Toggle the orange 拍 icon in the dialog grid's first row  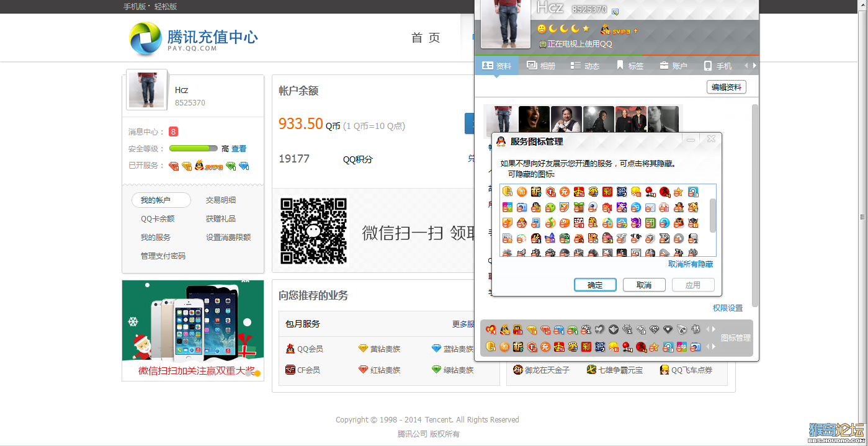522,192
